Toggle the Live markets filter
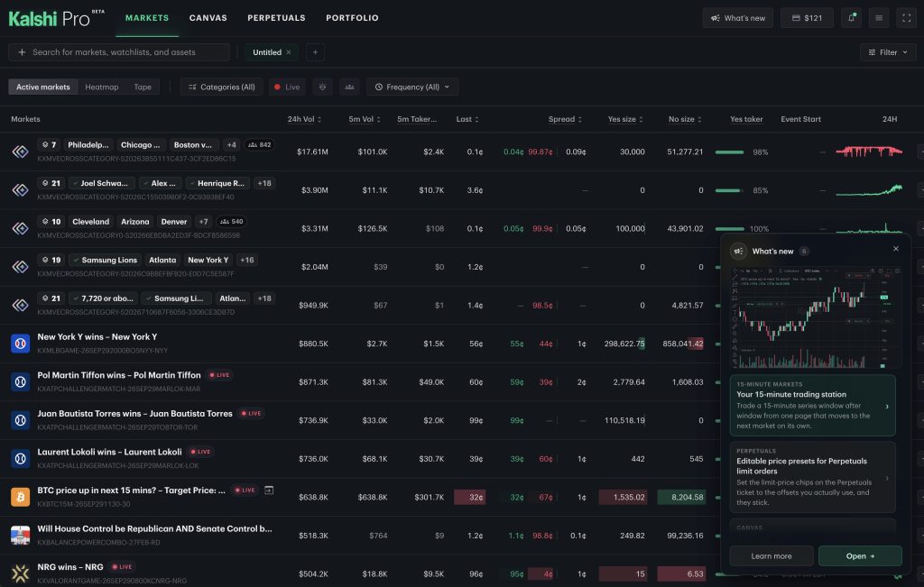924x587 pixels. pyautogui.click(x=287, y=87)
